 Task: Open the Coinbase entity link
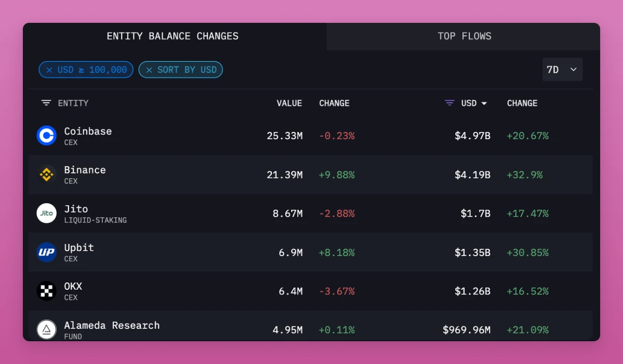(88, 131)
